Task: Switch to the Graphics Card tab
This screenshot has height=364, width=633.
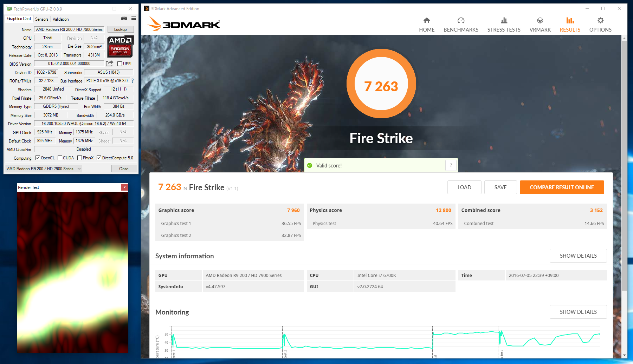Action: 19,19
